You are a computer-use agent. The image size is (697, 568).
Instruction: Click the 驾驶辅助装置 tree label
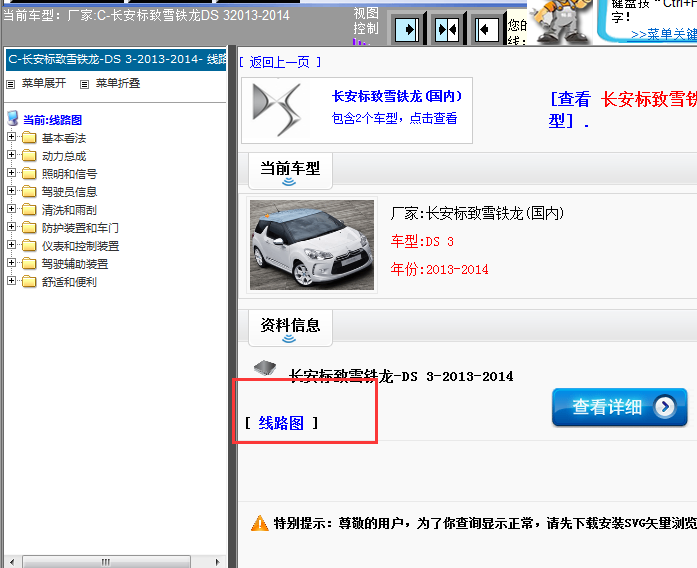point(75,264)
